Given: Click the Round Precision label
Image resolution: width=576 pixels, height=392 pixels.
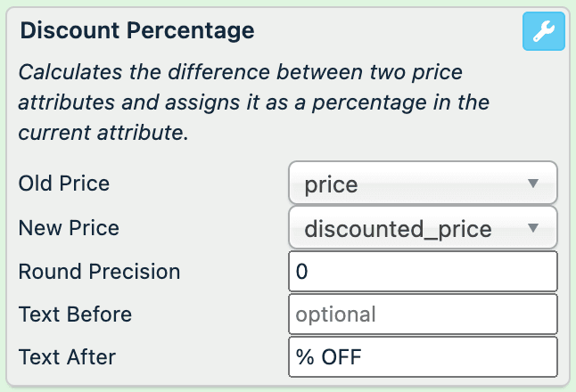Looking at the screenshot, I should click(99, 271).
